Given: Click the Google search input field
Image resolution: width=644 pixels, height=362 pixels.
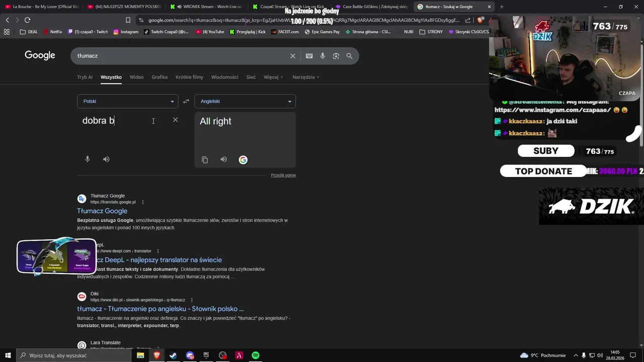Looking at the screenshot, I should [181, 56].
